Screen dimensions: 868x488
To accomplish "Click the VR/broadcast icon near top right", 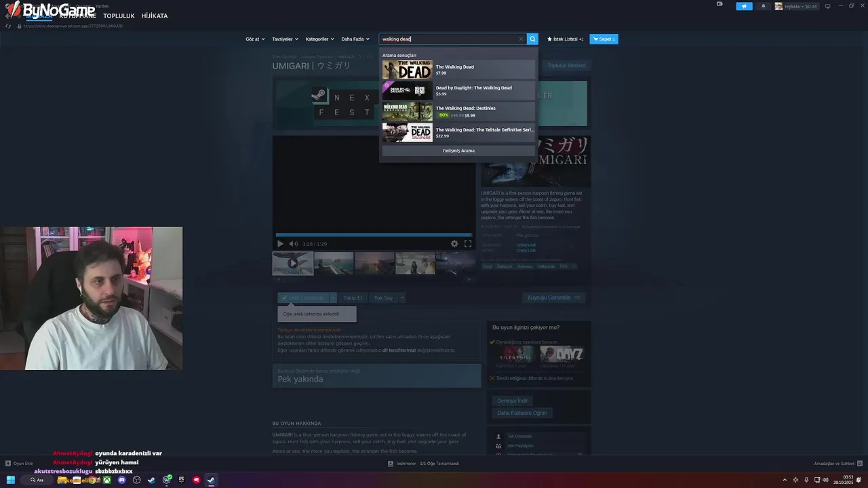I will tap(719, 4).
